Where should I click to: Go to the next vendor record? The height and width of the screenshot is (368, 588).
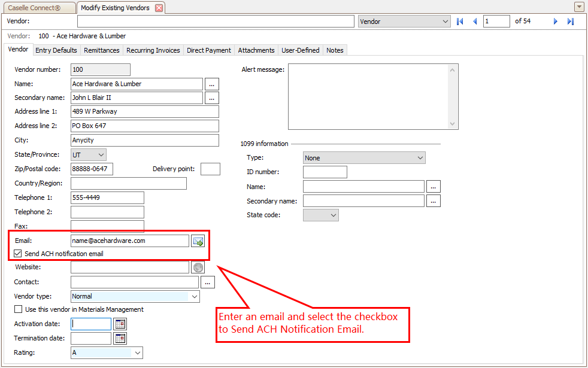click(556, 22)
